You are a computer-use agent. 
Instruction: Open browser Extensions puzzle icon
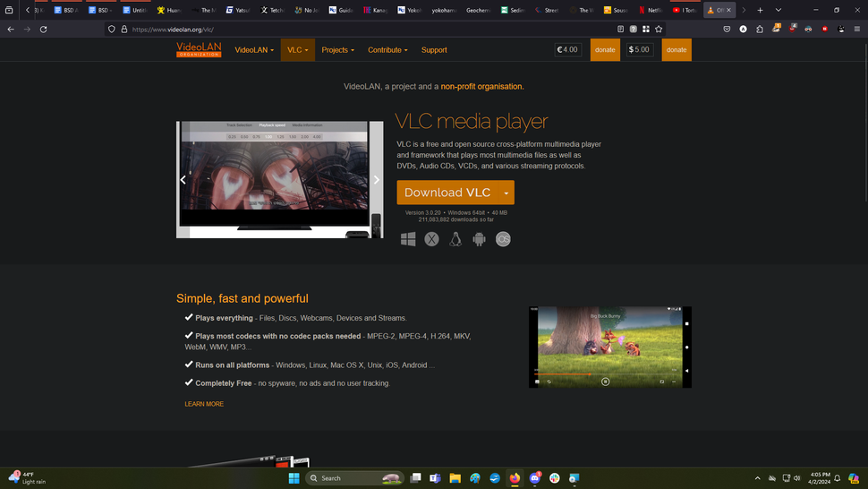[760, 30]
